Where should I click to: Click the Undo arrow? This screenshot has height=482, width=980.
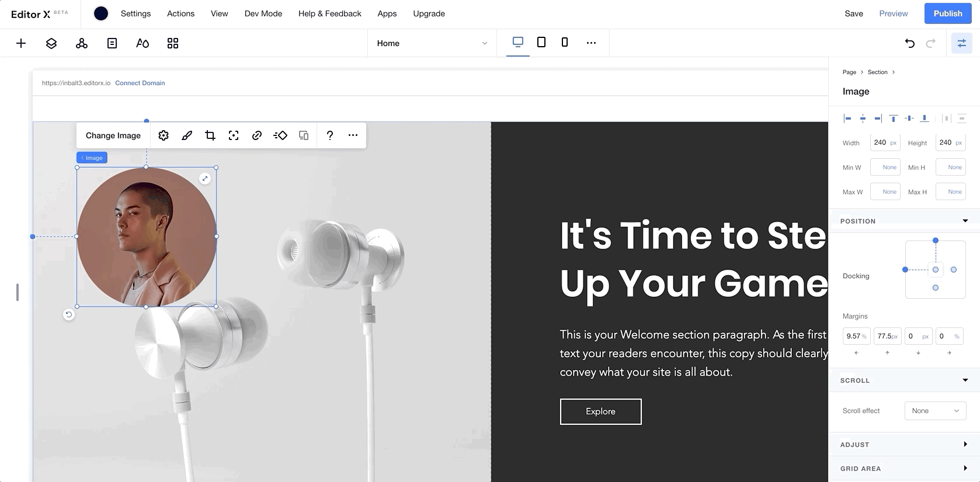click(x=910, y=43)
